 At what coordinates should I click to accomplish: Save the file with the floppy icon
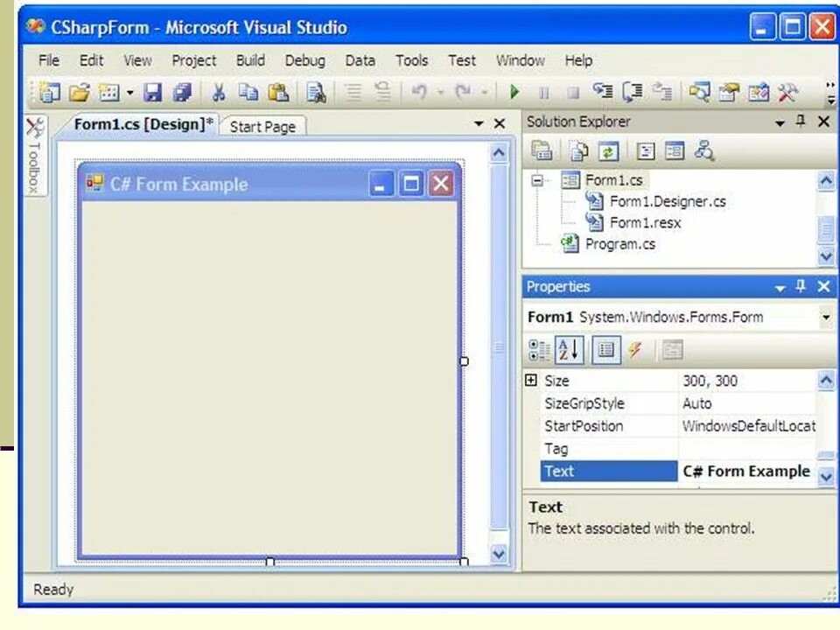point(152,92)
